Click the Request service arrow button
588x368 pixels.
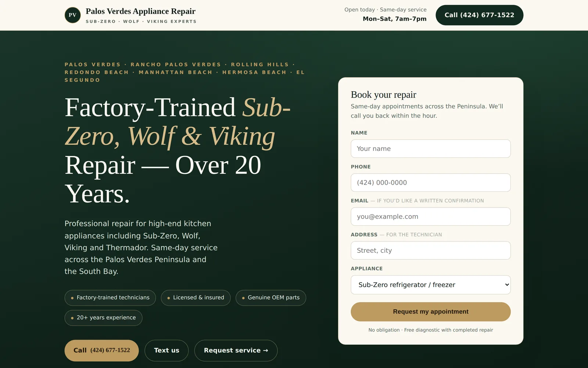[x=236, y=350]
